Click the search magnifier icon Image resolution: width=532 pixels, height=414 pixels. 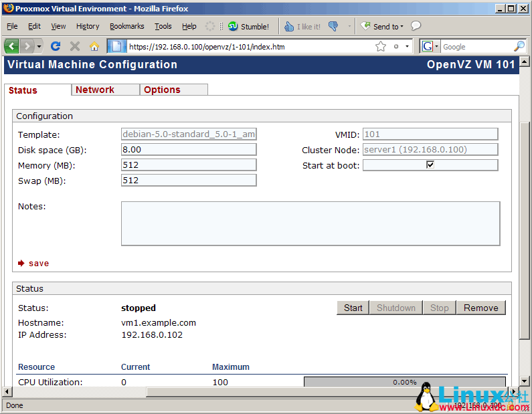click(x=519, y=46)
